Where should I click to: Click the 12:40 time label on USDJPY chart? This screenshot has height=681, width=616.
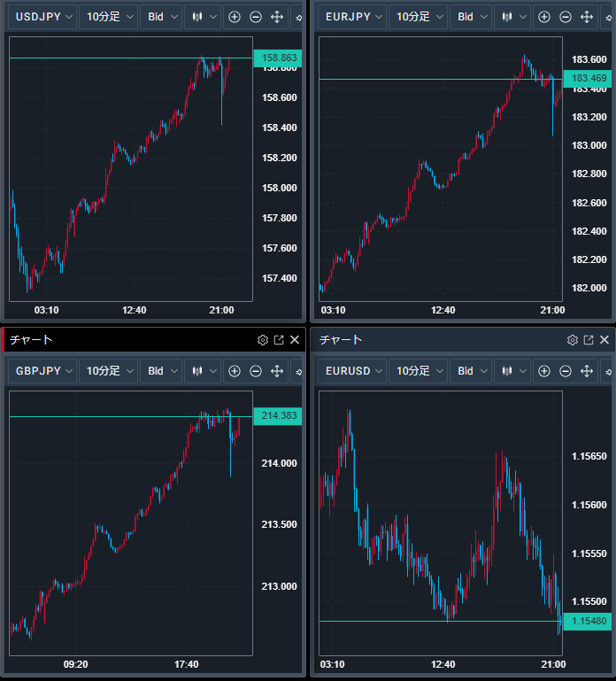(x=135, y=310)
